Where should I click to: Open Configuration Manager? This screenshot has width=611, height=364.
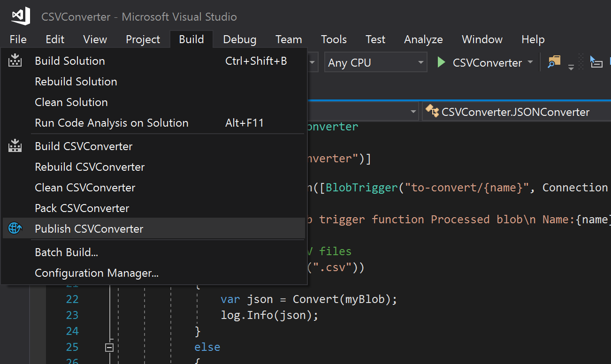[x=154, y=273]
